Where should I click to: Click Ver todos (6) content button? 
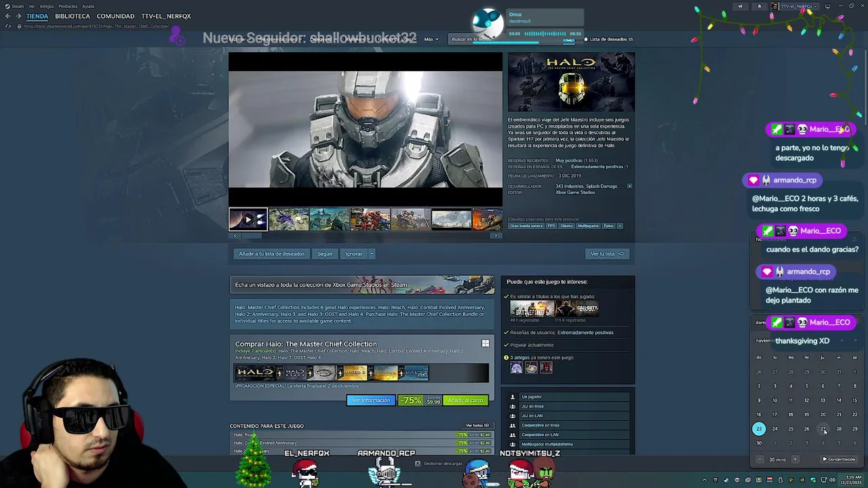click(x=477, y=426)
